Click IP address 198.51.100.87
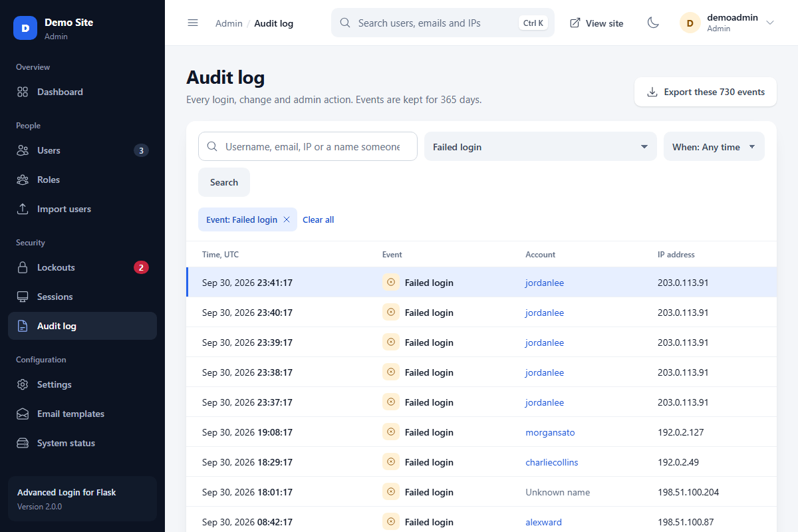This screenshot has height=532, width=798. pos(686,522)
